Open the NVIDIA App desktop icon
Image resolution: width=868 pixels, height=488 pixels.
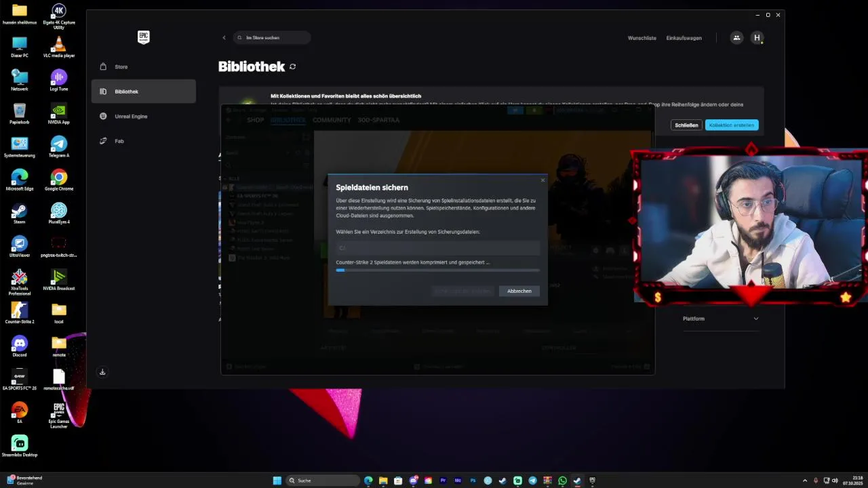tap(59, 114)
